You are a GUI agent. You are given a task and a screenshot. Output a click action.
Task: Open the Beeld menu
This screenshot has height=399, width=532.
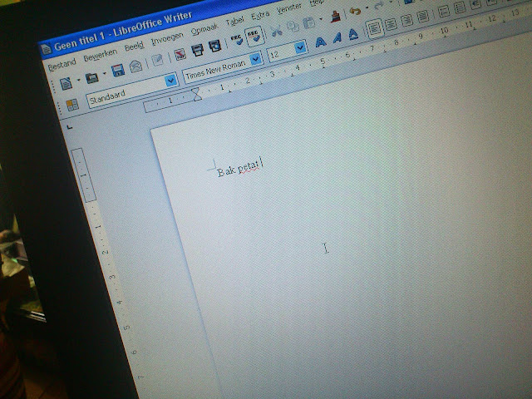coord(134,47)
